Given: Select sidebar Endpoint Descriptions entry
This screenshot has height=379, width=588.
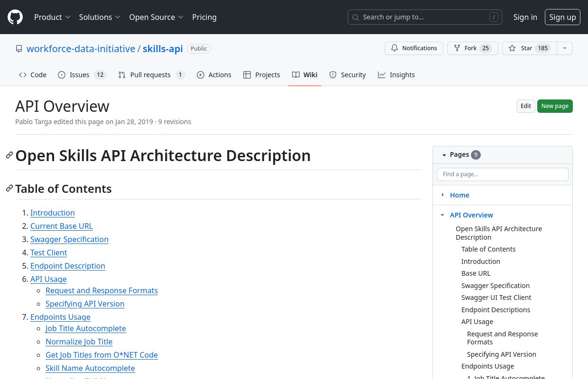Looking at the screenshot, I should click(x=496, y=310).
